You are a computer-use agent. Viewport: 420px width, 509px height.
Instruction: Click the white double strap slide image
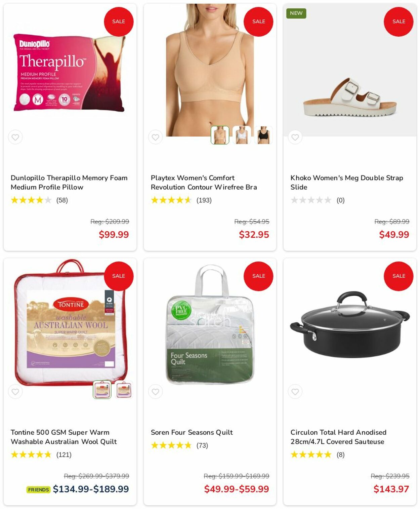(350, 97)
